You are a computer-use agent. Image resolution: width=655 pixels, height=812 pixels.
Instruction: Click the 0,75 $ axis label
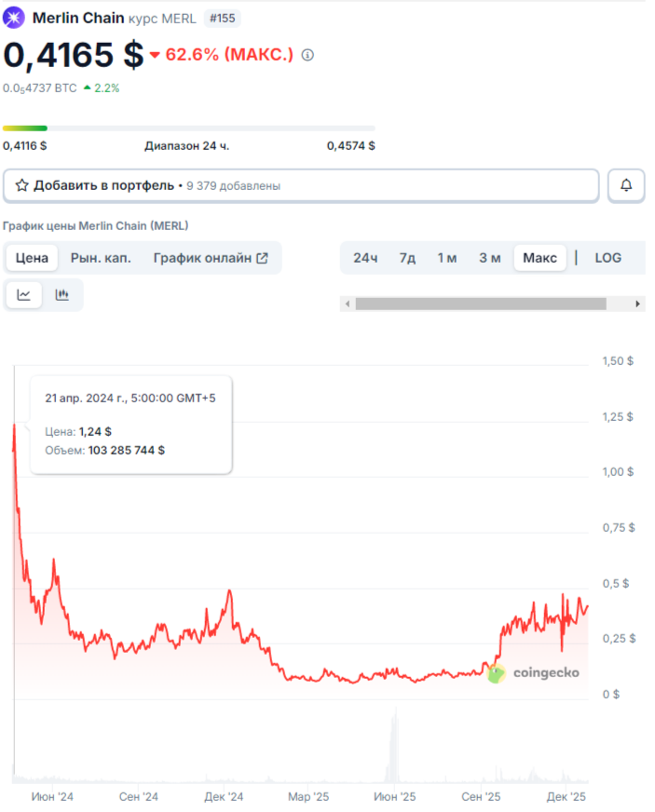click(619, 528)
